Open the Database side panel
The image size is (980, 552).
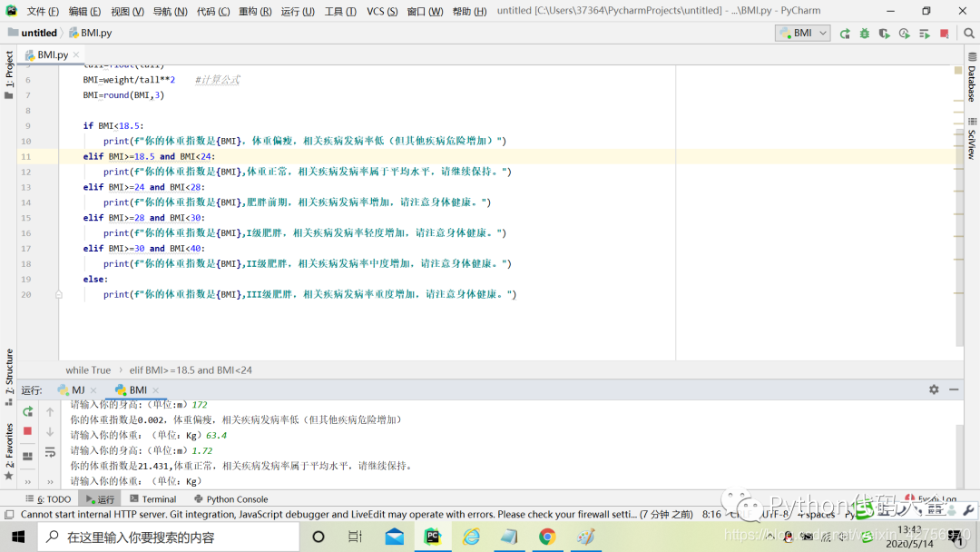[971, 76]
